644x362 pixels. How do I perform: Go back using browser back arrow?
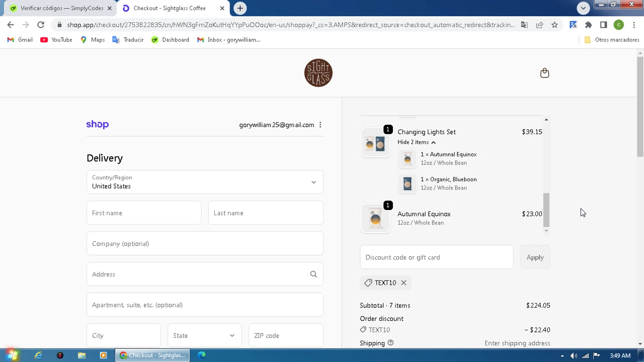click(11, 25)
